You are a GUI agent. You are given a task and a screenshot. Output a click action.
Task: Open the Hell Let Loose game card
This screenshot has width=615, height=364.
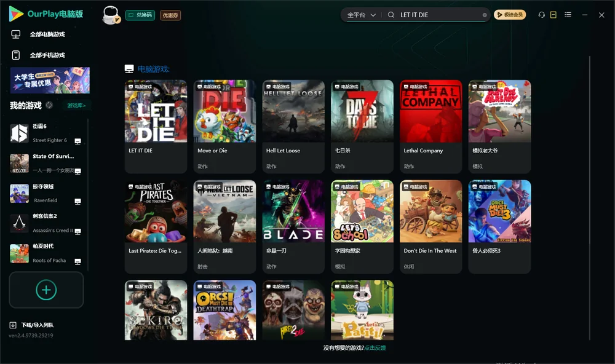tap(293, 126)
